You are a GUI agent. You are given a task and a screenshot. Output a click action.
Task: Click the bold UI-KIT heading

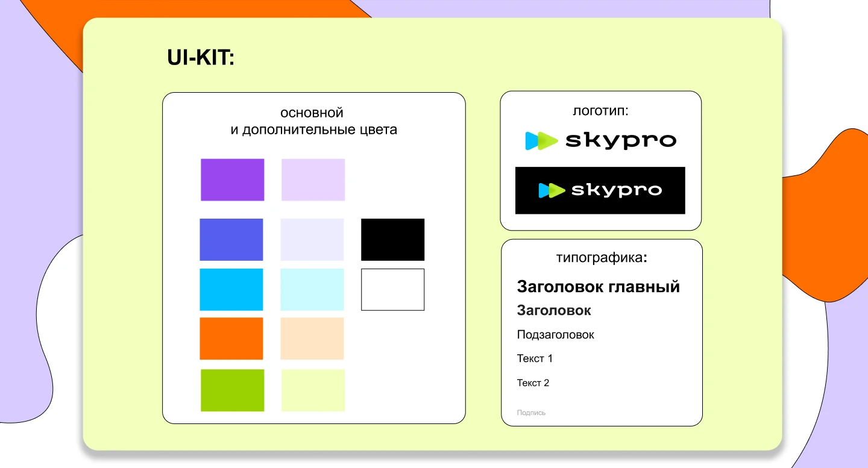[x=201, y=57]
